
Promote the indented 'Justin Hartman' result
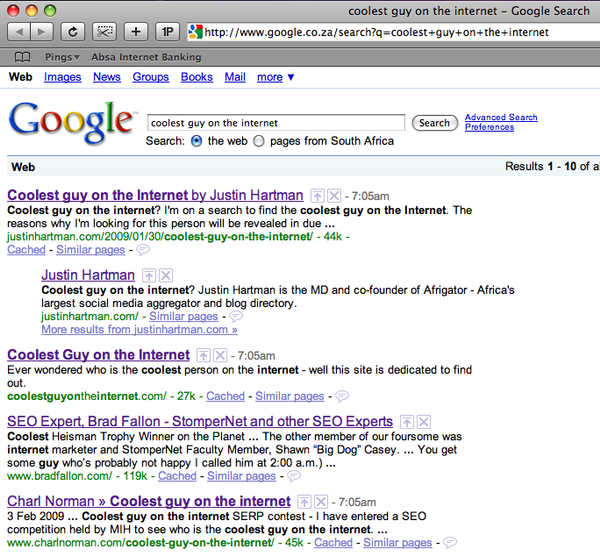point(149,276)
